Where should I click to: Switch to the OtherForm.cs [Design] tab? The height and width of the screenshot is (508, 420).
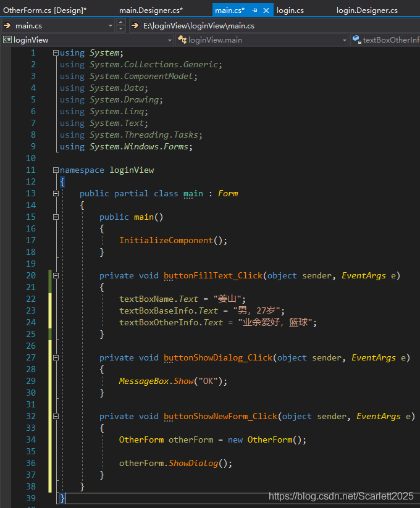[44, 10]
